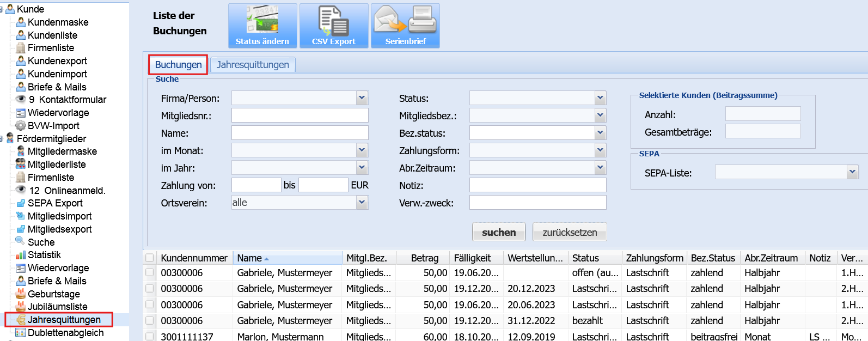Open the Bez.status dropdown
Screen dimensions: 868x341
click(x=600, y=133)
